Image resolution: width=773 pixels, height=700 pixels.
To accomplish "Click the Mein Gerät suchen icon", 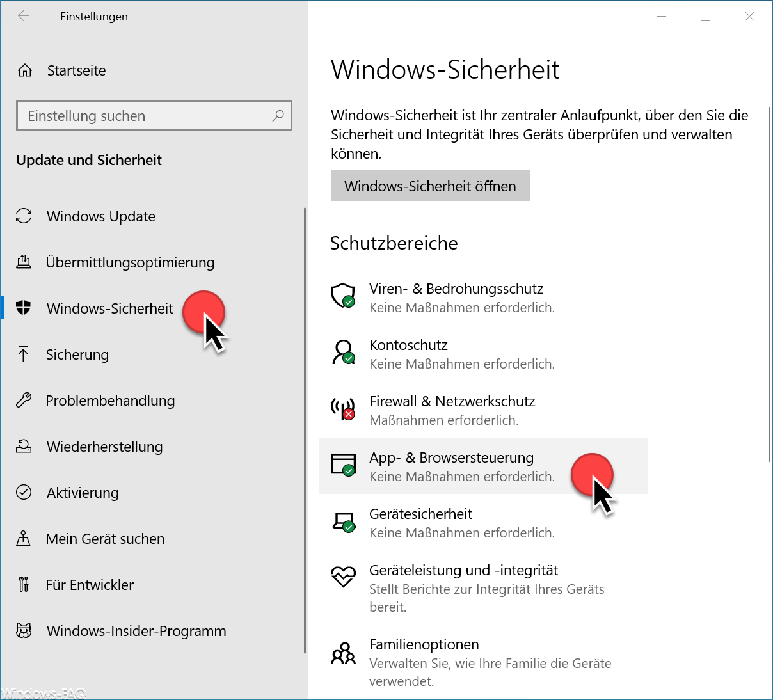I will (x=24, y=538).
